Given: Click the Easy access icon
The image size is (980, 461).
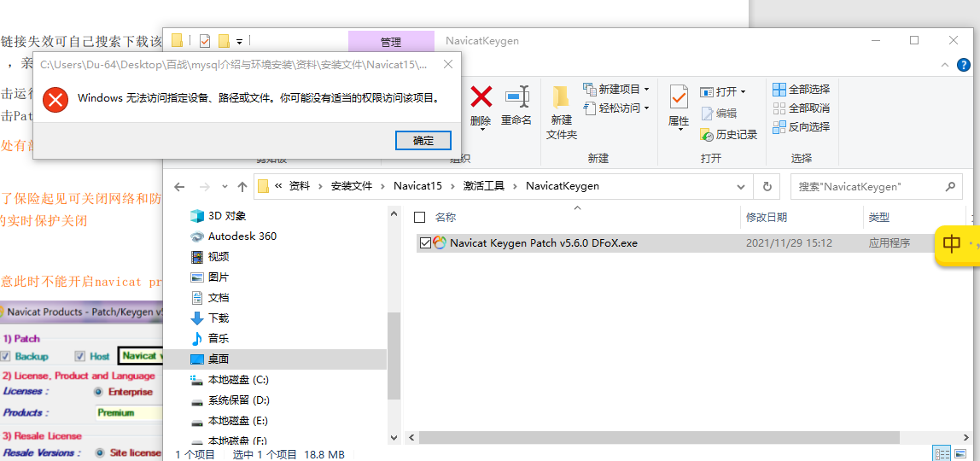Looking at the screenshot, I should tap(590, 108).
